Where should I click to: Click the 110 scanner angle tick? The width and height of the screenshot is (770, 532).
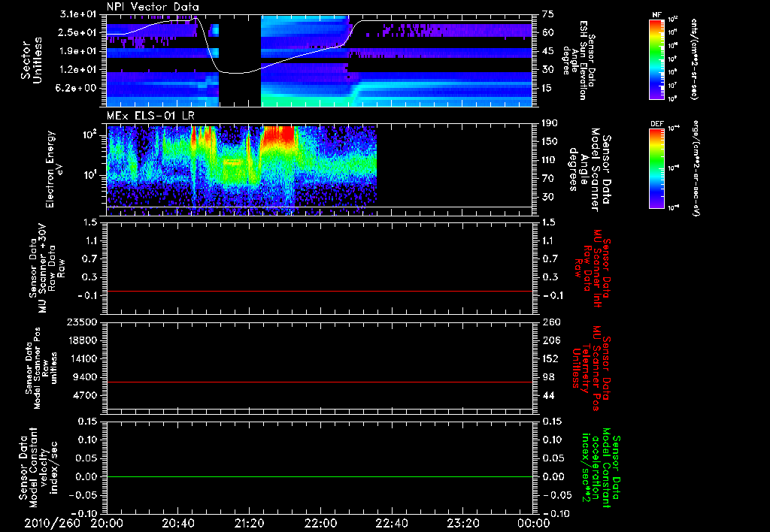click(x=550, y=160)
